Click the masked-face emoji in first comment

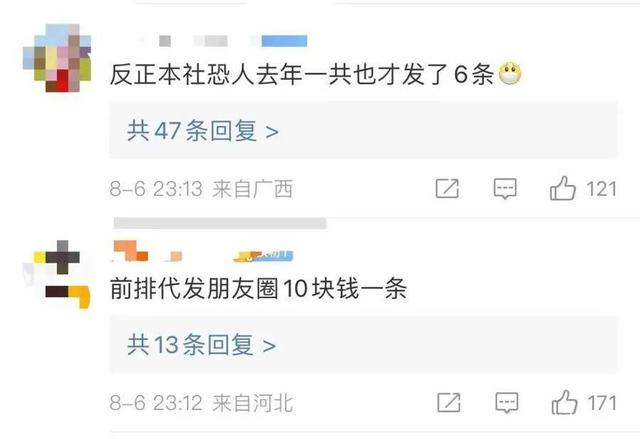(510, 74)
